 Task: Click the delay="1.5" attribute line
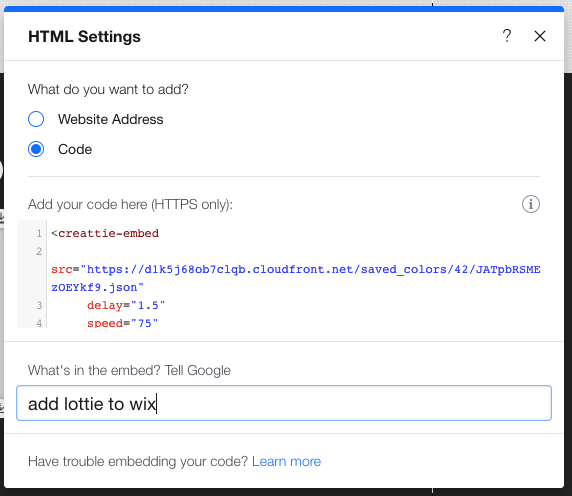(126, 305)
